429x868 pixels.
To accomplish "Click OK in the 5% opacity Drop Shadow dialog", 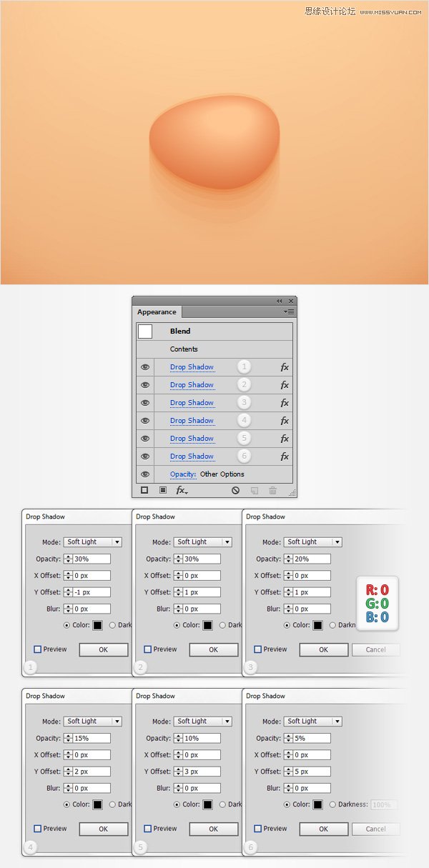I will tap(323, 829).
